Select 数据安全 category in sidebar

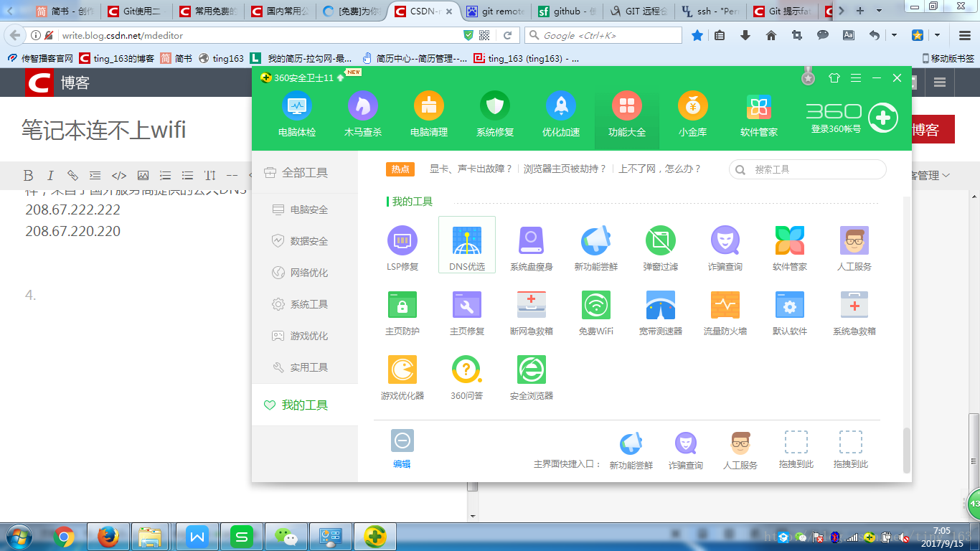(x=305, y=241)
